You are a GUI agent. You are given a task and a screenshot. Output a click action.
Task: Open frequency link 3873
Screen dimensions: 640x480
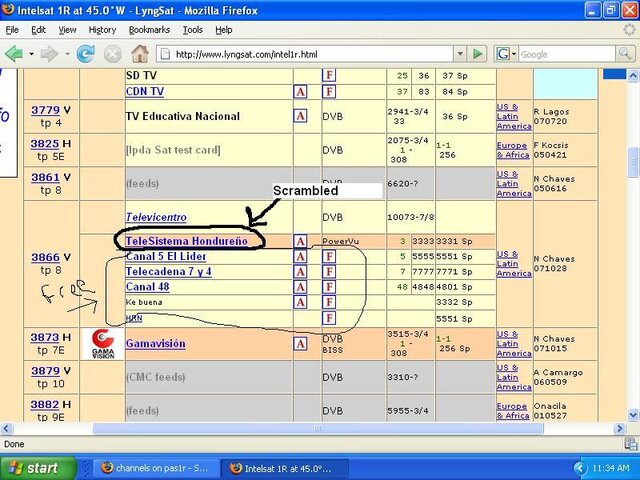tap(45, 337)
